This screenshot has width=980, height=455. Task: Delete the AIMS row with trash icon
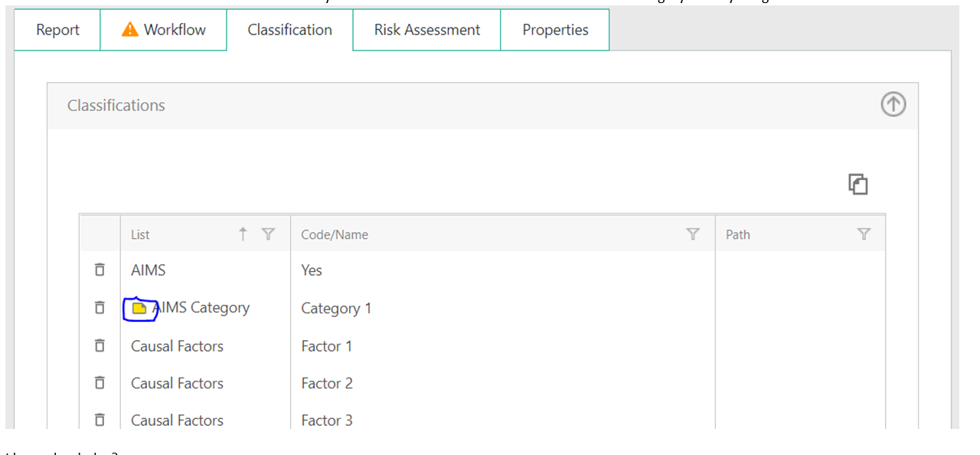pyautogui.click(x=100, y=270)
